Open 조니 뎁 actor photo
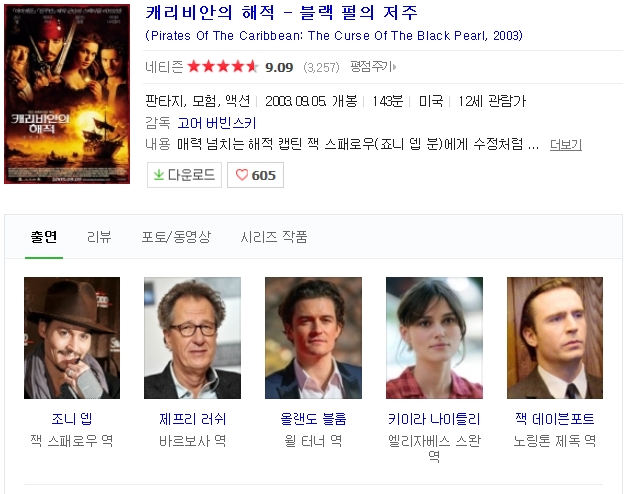Viewport: 628px width, 494px height. pos(72,338)
